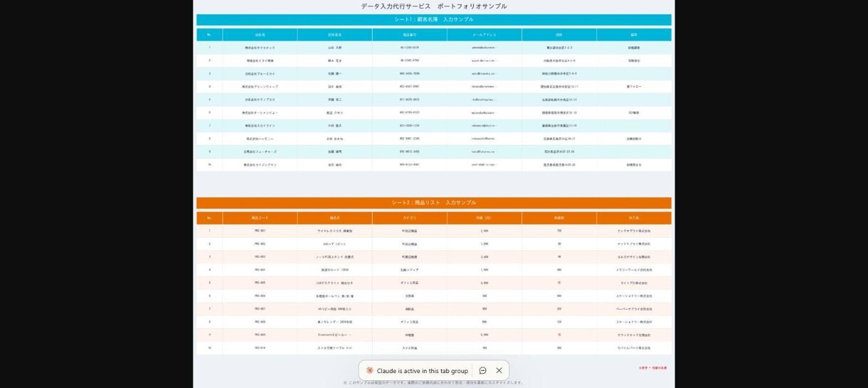This screenshot has width=868, height=388.
Task: Select company cell 株式会社ライジングサン
Action: pos(260,164)
